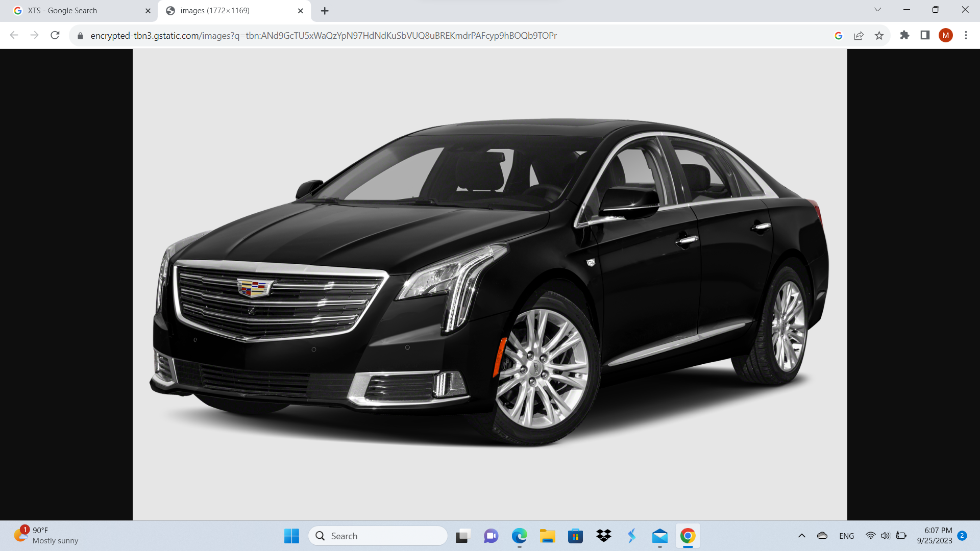
Task: Open Wi-Fi network settings in the tray
Action: coord(871,536)
